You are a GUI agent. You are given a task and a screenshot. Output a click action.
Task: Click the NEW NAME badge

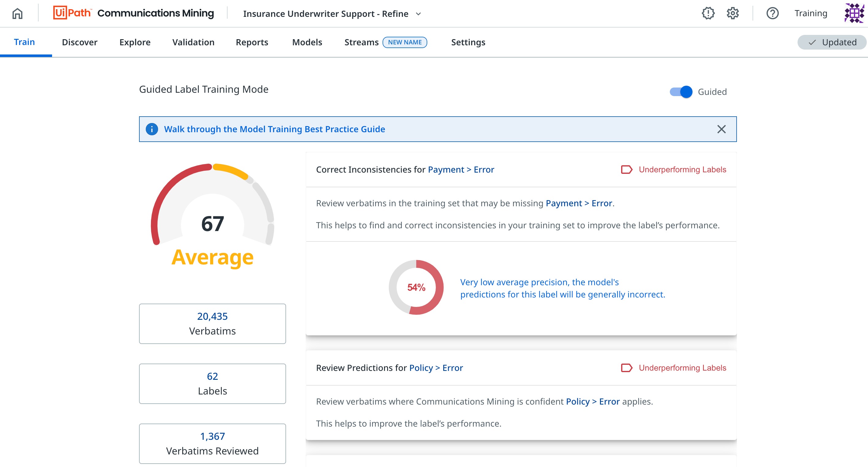tap(405, 42)
